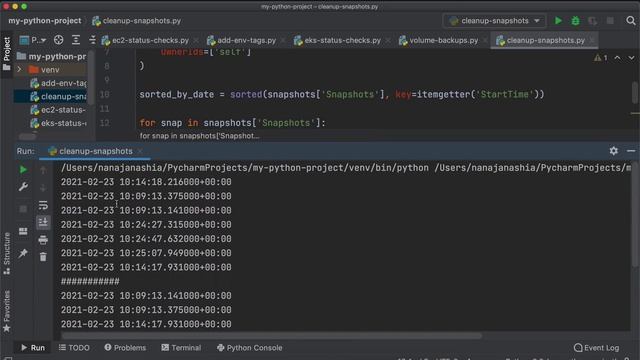The width and height of the screenshot is (640, 360).
Task: Expand the venv folder
Action: point(19,70)
